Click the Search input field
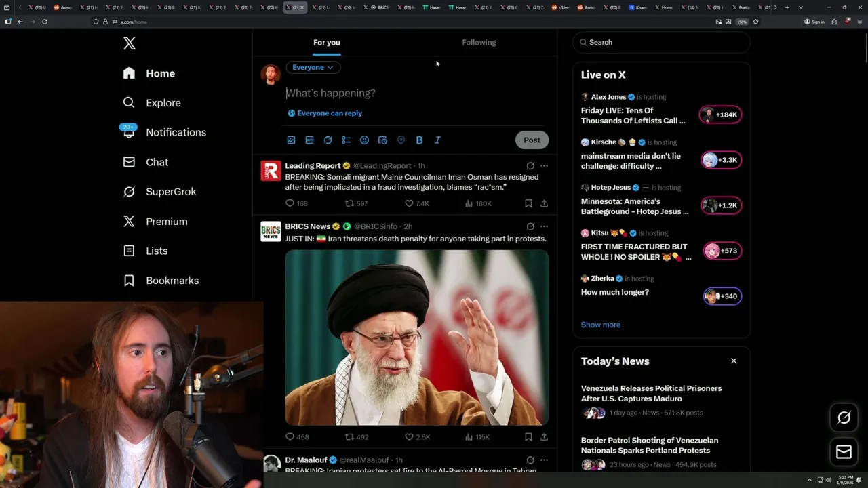This screenshot has width=868, height=488. (661, 42)
